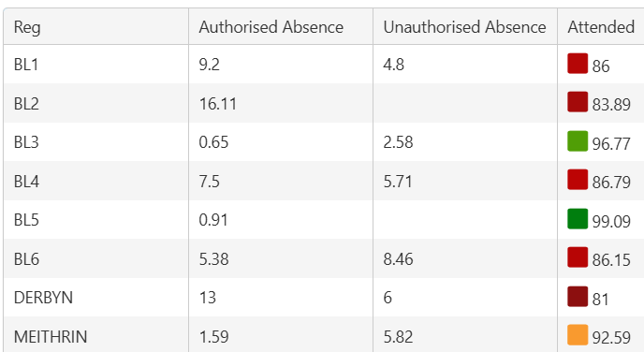Select the dark red swatch next to 83.89
644x352 pixels.
(x=578, y=102)
